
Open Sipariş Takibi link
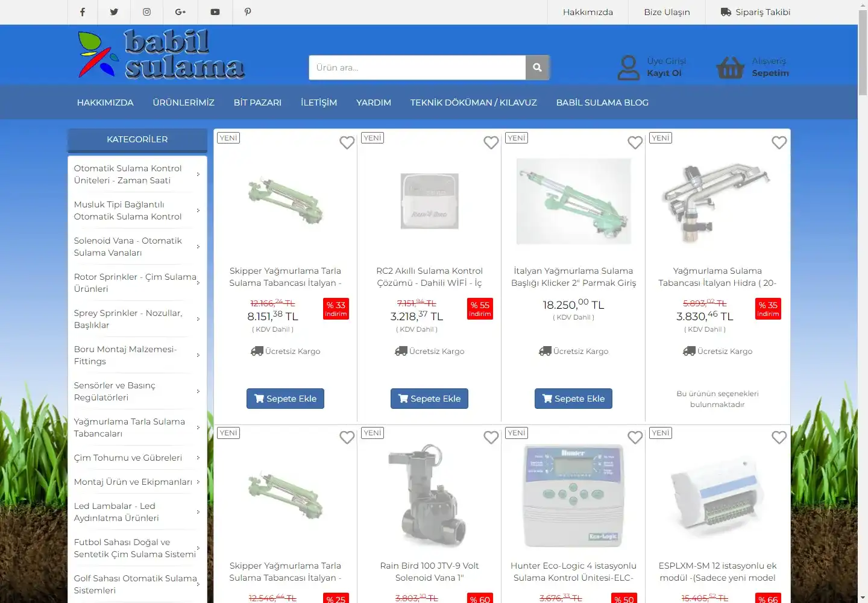(x=755, y=12)
